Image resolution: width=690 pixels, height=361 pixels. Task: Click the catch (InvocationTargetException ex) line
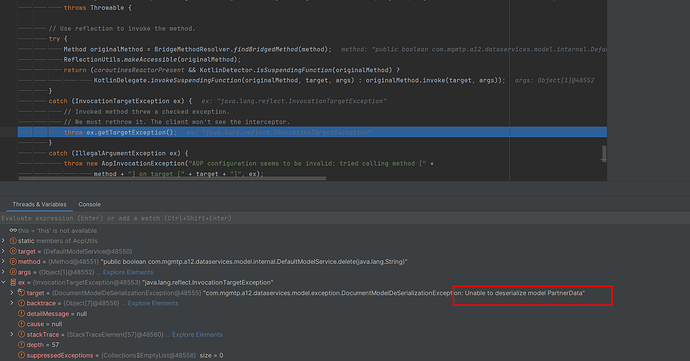click(120, 101)
